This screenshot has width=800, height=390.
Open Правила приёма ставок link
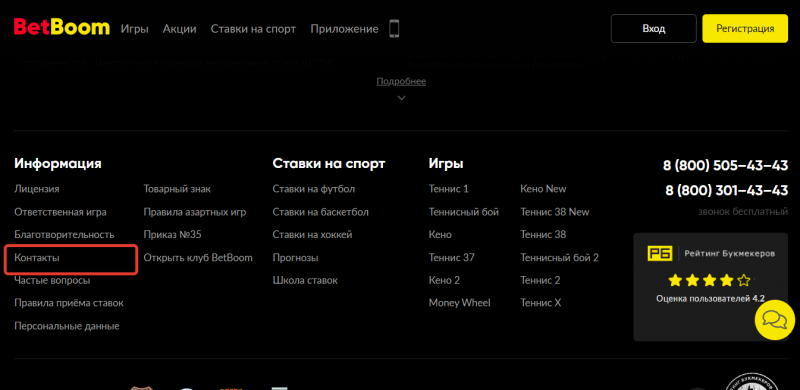69,303
